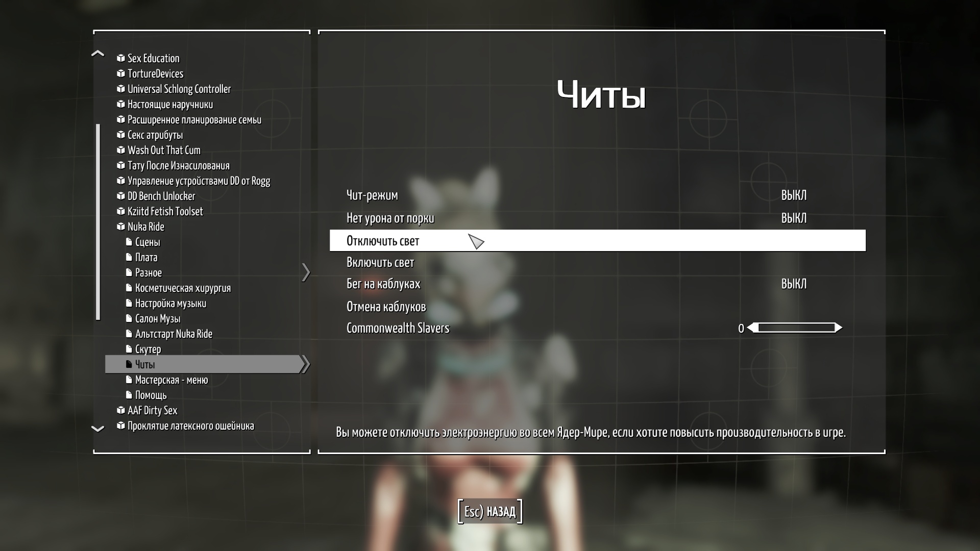Click the box icon next to Kziitd Fetish Toolset
The image size is (980, 551).
pos(121,211)
